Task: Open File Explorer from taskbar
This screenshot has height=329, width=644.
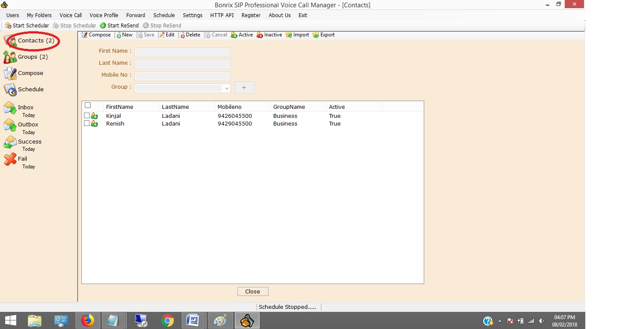Action: (35, 320)
